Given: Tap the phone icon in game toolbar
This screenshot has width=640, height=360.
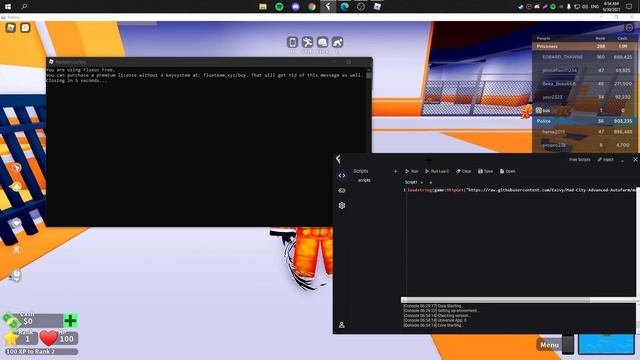Looking at the screenshot, I should [x=292, y=42].
